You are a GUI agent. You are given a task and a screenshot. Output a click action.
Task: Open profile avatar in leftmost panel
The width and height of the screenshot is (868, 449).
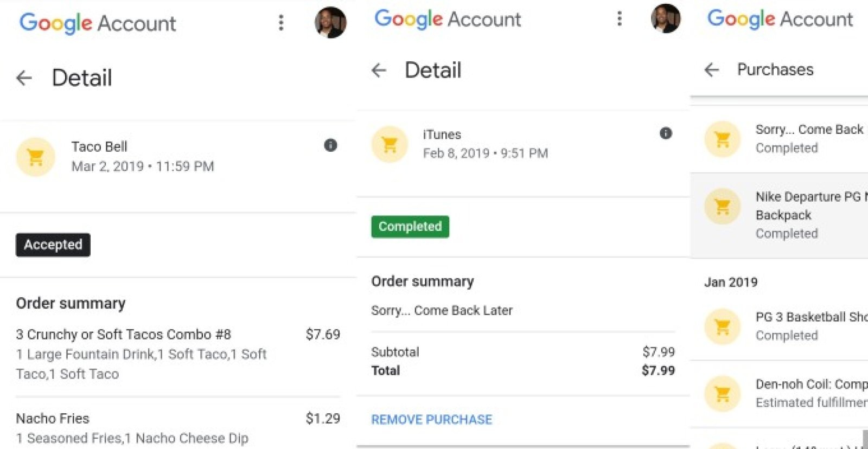click(330, 23)
